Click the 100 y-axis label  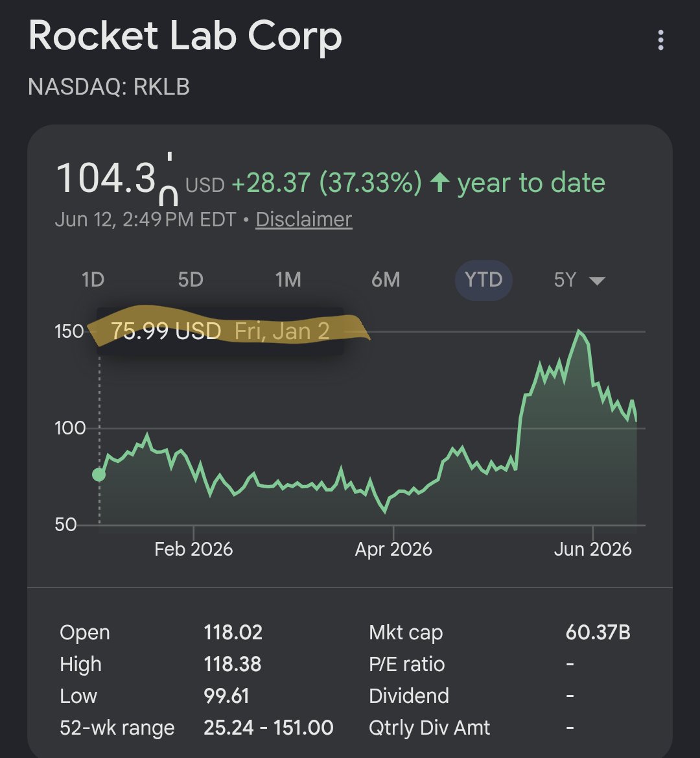tap(70, 429)
